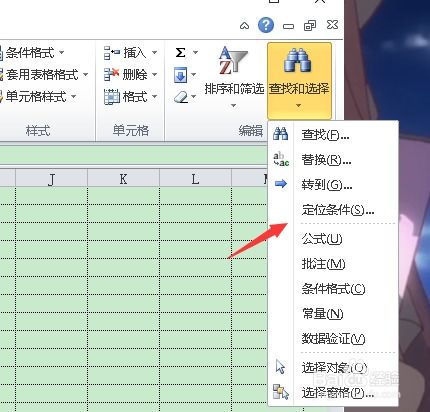Choose 批注(M) from the menu

333,264
